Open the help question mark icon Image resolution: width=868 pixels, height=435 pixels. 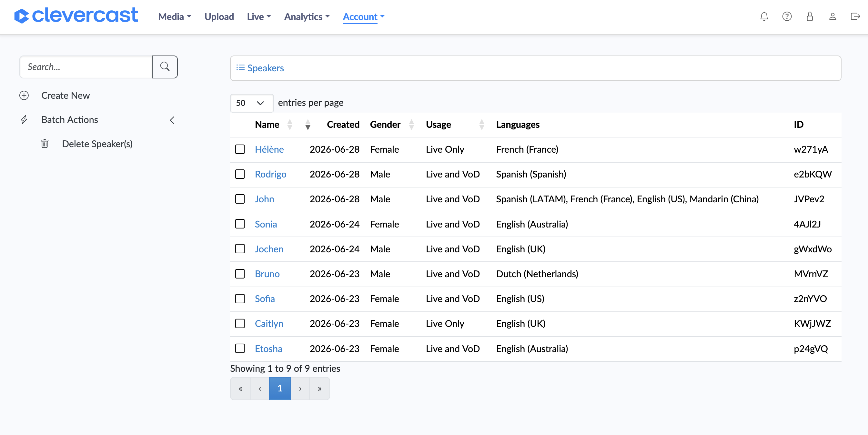(x=787, y=16)
